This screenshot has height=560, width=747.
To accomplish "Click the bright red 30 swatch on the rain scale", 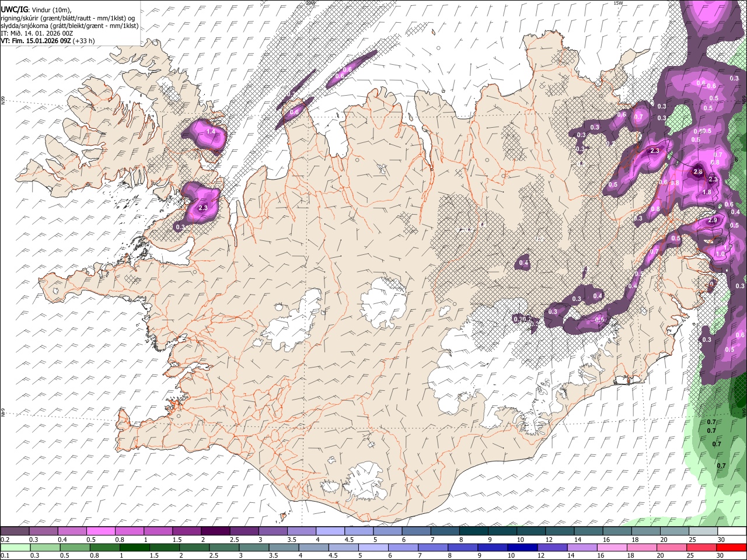I will click(731, 547).
